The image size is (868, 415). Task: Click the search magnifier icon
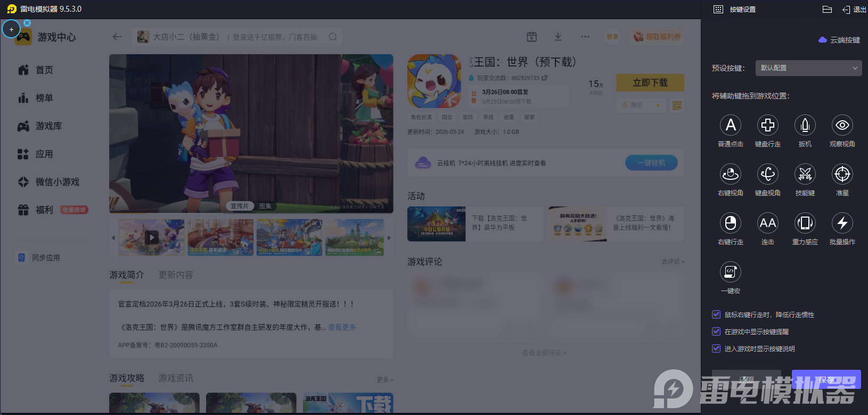tap(333, 37)
